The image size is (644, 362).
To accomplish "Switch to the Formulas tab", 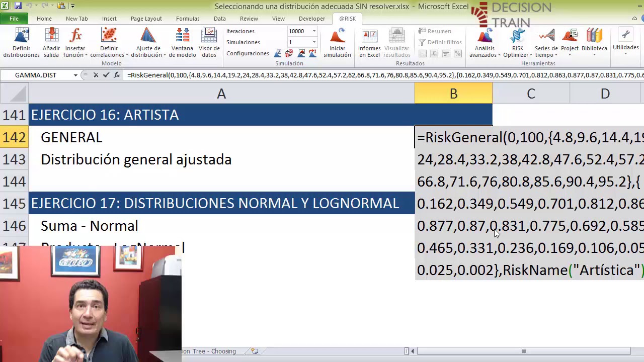I will tap(188, 19).
